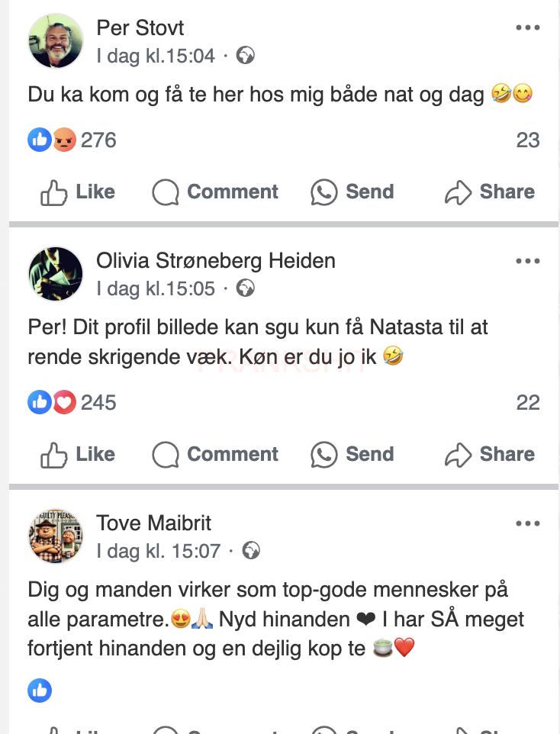Share Per Stovt's post
Viewport: 560px width, 734px height.
click(490, 192)
